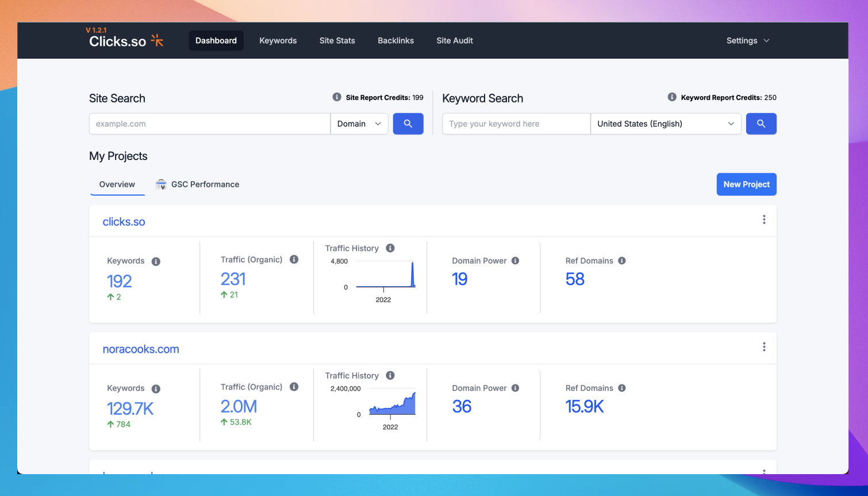Open the Site Audit nav item
868x496 pixels.
(x=455, y=41)
